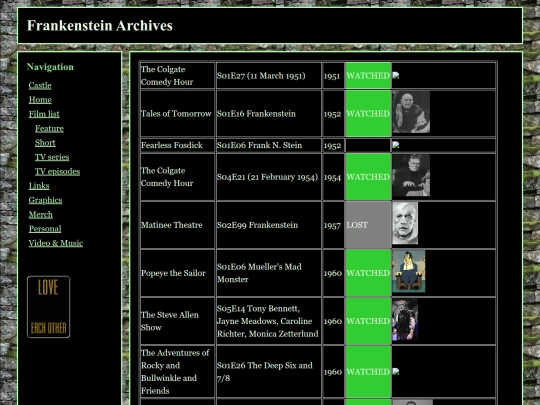Click WATCHED cell for Popeye the Sailor
This screenshot has height=405, width=540.
(368, 273)
